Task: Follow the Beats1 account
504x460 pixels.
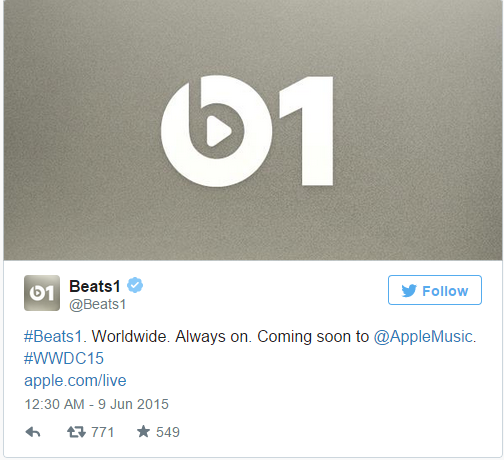Action: 435,290
